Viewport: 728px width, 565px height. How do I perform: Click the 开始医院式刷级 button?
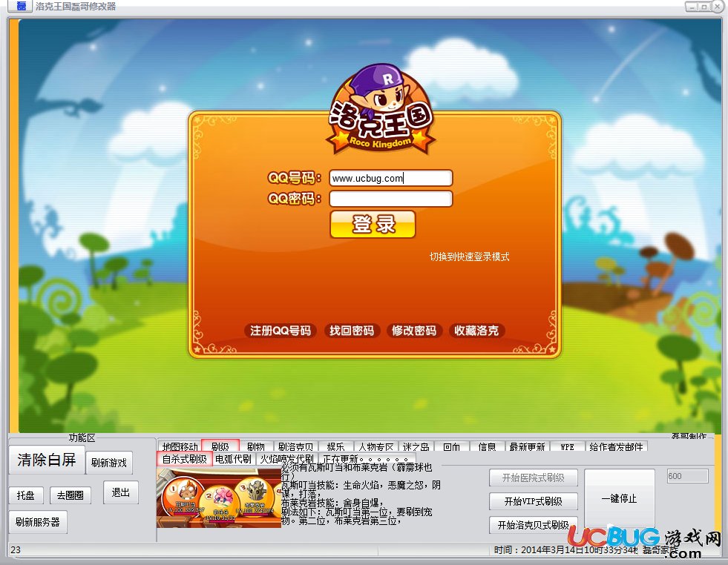pyautogui.click(x=533, y=478)
